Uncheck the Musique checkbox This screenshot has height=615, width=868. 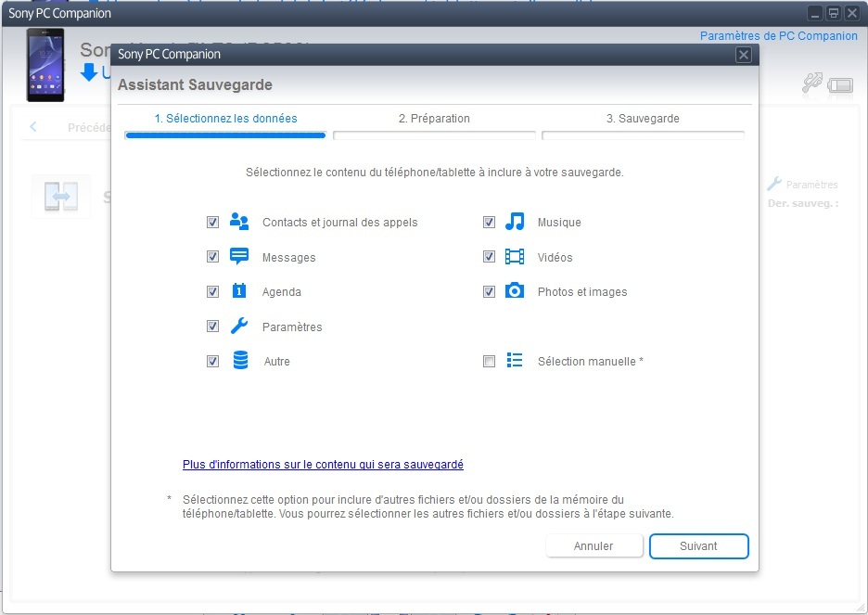[489, 223]
